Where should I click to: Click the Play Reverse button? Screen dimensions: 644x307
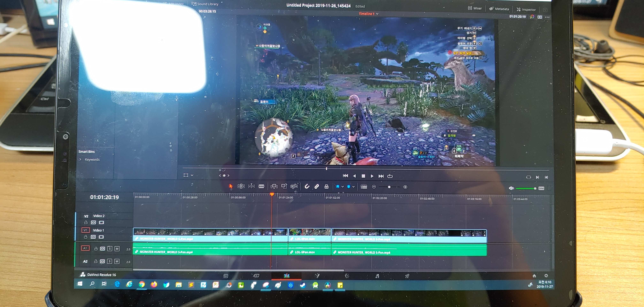(354, 176)
